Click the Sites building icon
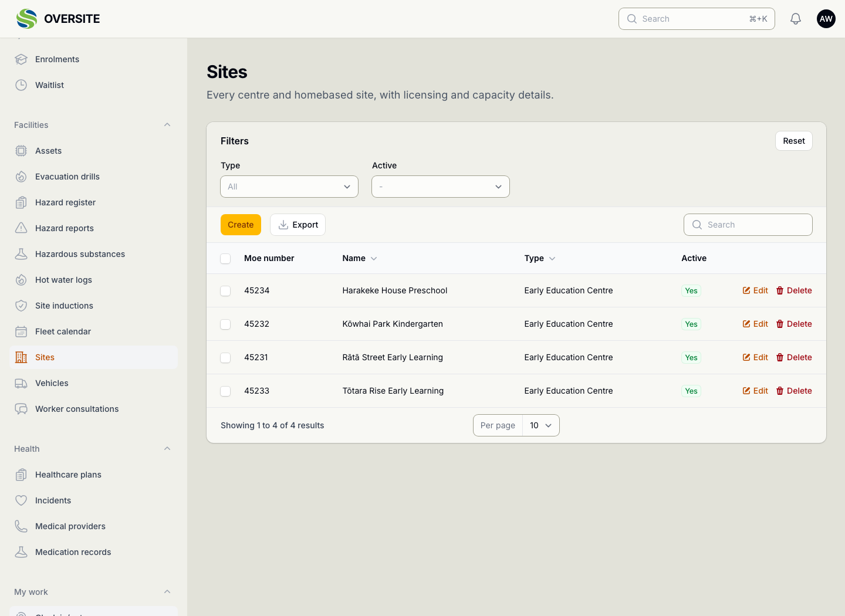This screenshot has height=616, width=845. pos(21,357)
